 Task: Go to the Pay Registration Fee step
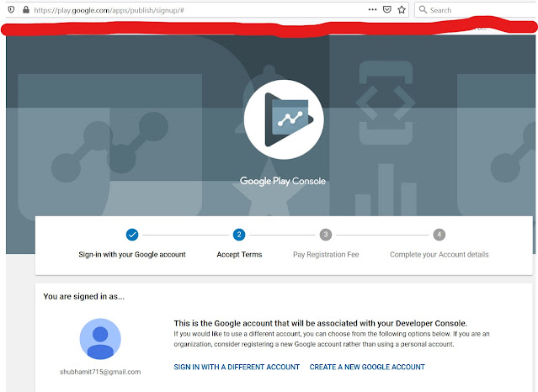[326, 255]
